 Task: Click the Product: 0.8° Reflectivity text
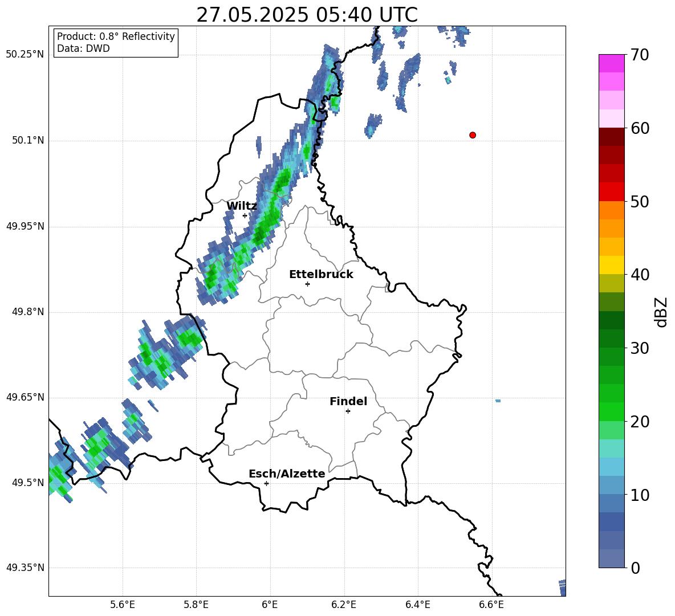[x=116, y=36]
